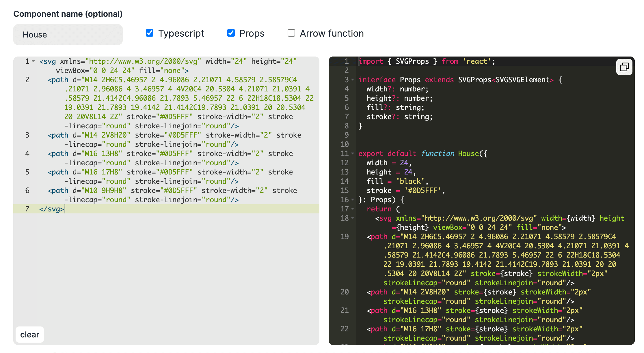Click the "stroke?: string;" line in the output
This screenshot has width=644, height=353.
[400, 117]
